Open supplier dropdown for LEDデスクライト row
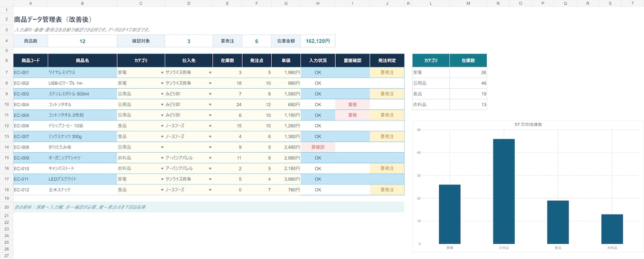The image size is (644, 259). pos(210,179)
